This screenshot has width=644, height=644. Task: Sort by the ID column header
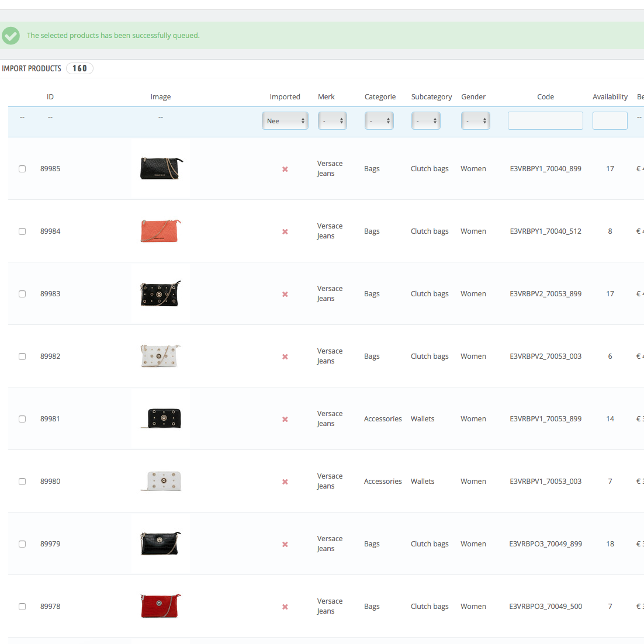[50, 96]
